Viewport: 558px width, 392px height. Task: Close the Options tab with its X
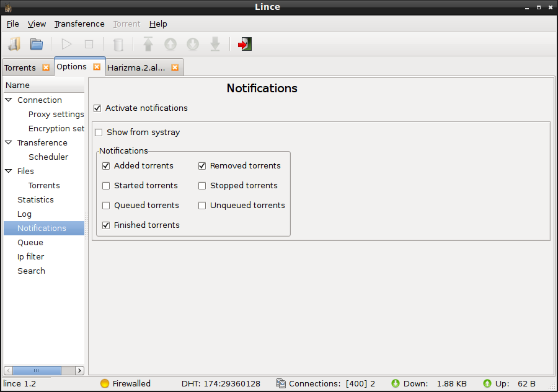97,67
